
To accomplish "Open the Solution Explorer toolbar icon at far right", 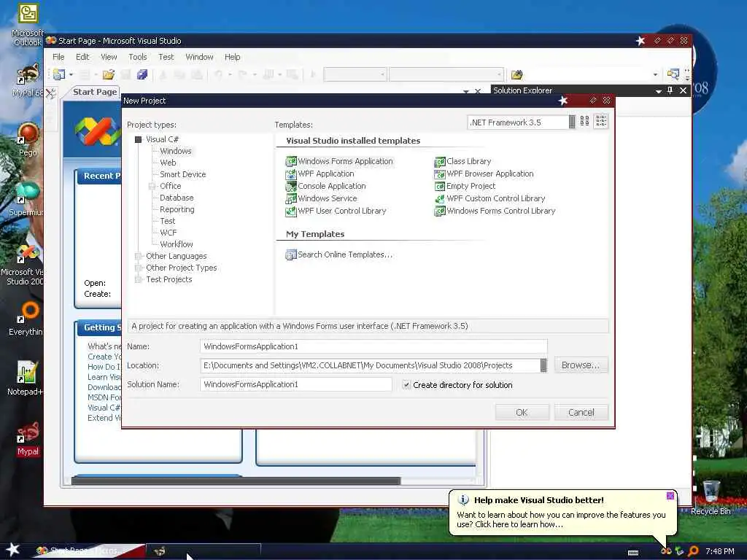I will click(673, 74).
